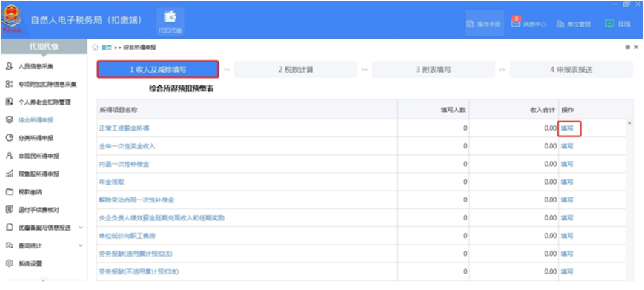Click 填写 for 内退一次性补偿金

pos(567,164)
